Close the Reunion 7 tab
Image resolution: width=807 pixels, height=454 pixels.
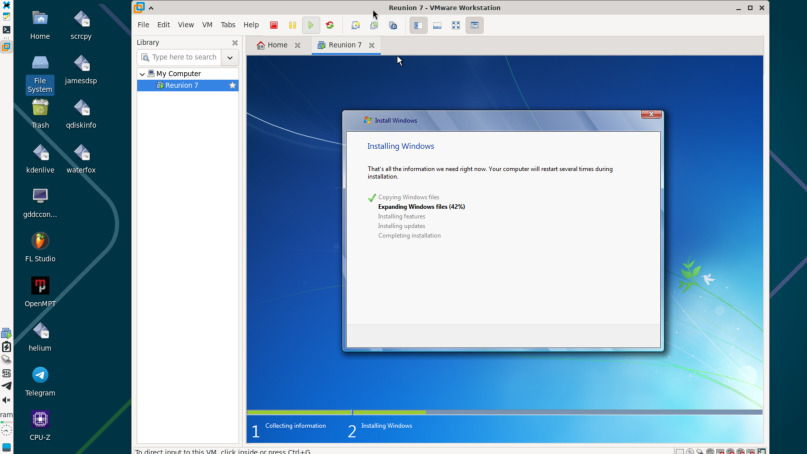coord(372,45)
